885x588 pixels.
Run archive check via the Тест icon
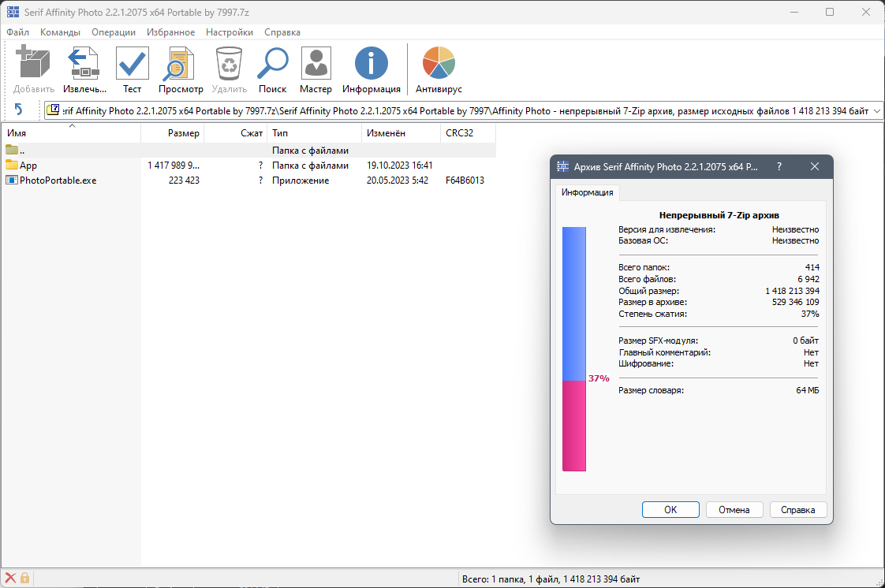click(x=132, y=63)
